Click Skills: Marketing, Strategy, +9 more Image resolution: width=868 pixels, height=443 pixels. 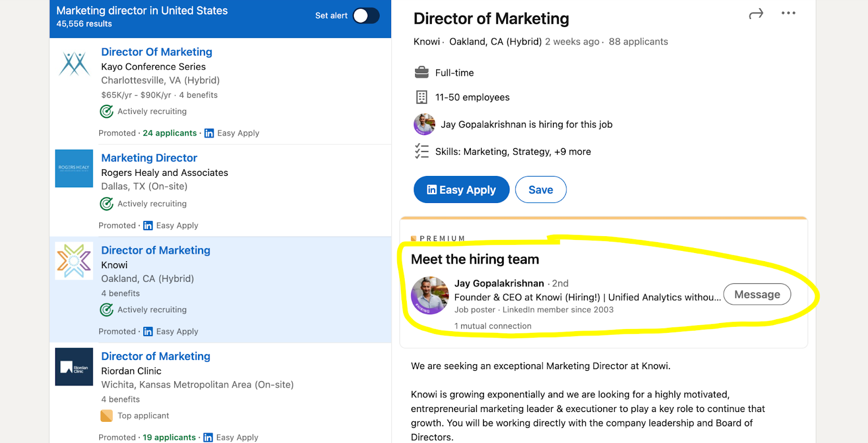coord(513,151)
